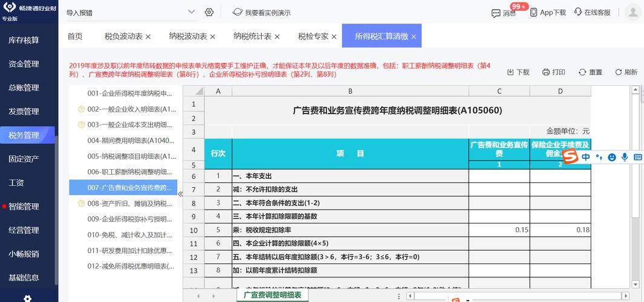Close the 税检专家 tab

334,36
